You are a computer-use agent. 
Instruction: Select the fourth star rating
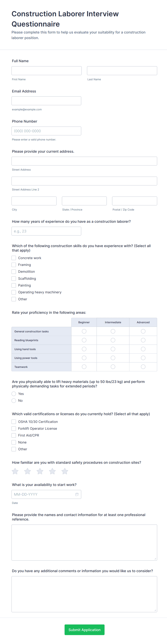[x=52, y=471]
